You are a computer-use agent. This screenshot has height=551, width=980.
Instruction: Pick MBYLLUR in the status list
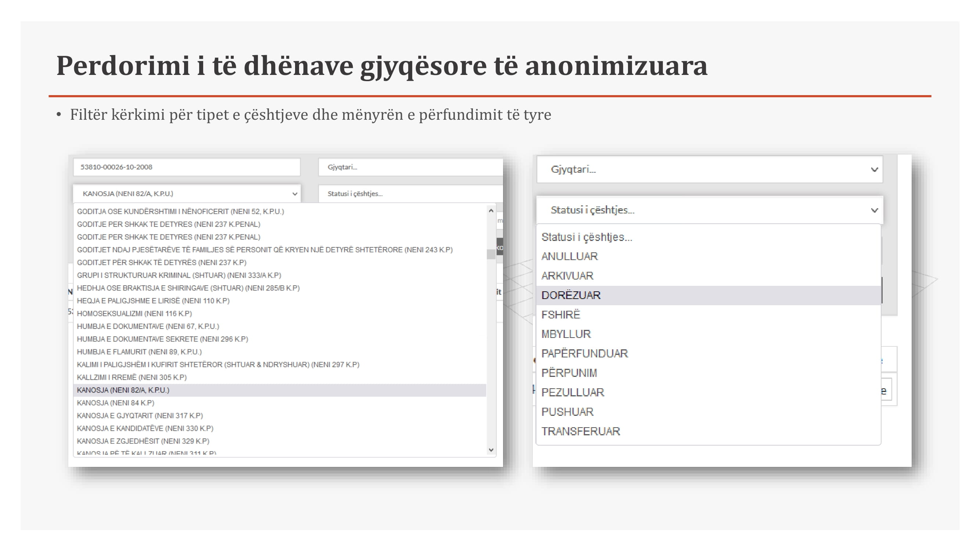click(566, 334)
